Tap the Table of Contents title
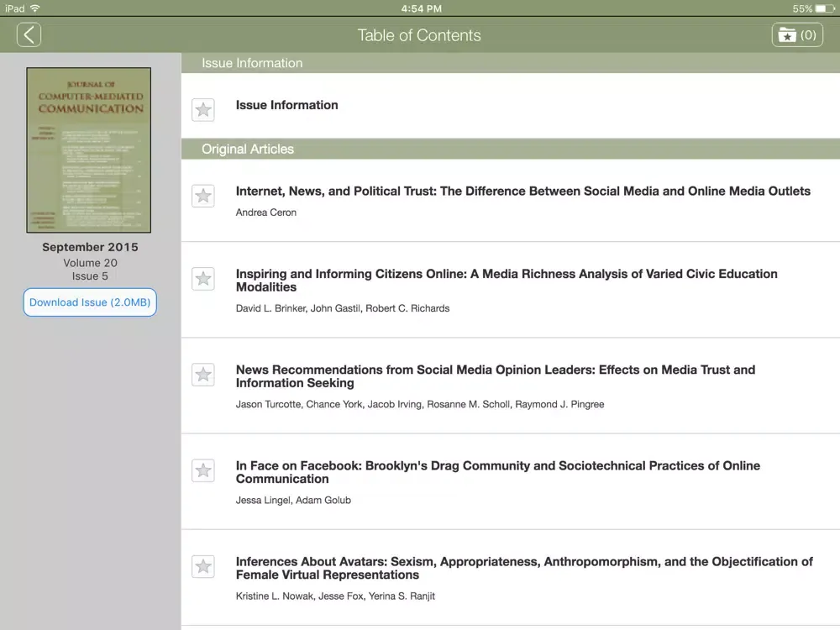The image size is (840, 630). click(419, 35)
